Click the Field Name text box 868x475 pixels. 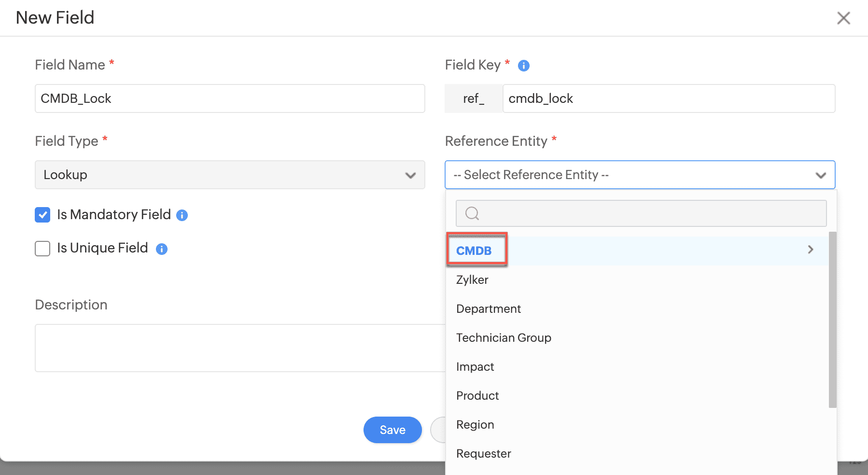(x=230, y=98)
